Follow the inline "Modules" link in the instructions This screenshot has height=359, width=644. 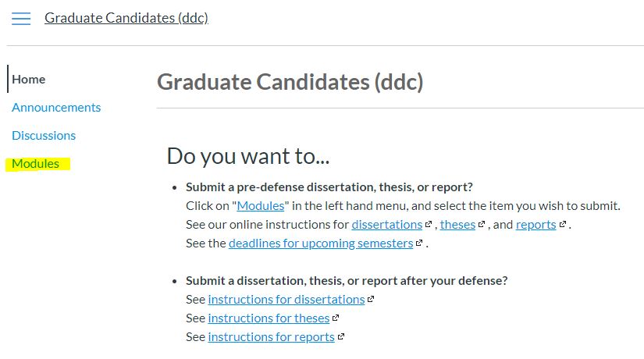261,206
